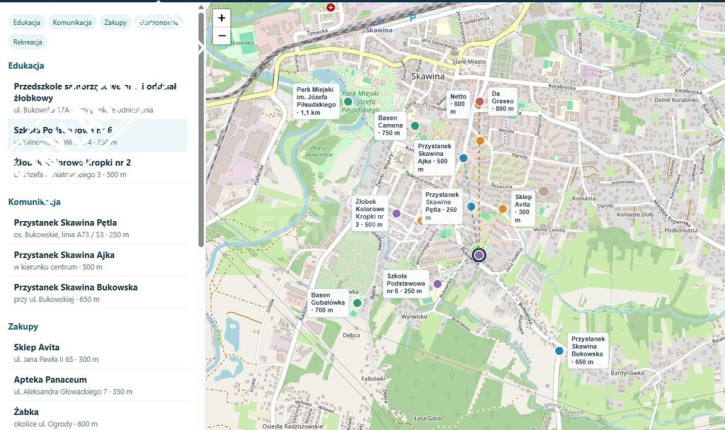Open Apteka Panaceum list entry
The width and height of the screenshot is (725, 430).
[x=98, y=385]
